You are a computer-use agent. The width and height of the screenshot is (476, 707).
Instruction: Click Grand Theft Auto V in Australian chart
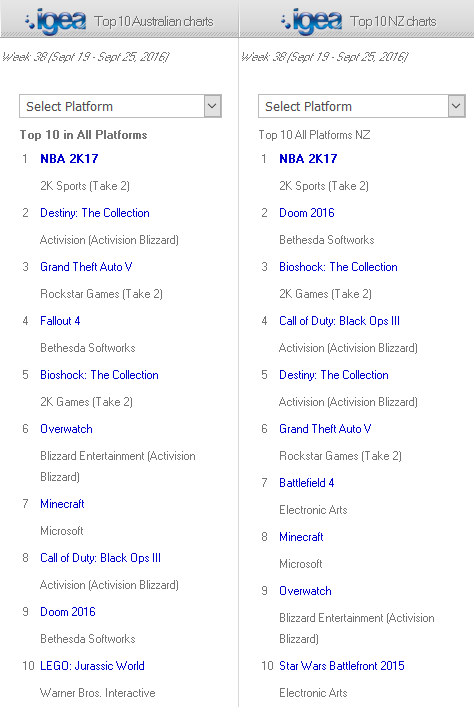tap(86, 267)
